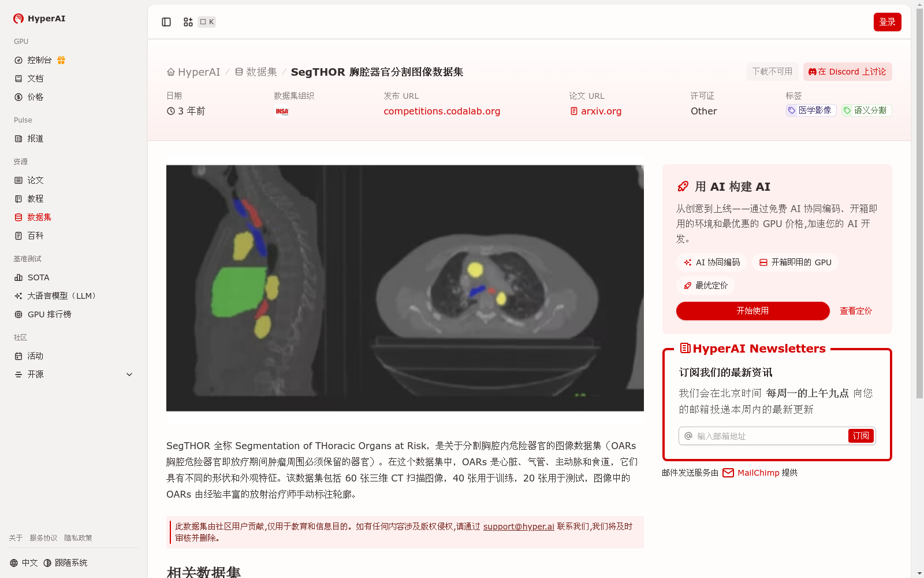Open the command search grid icon
Viewport: 924px width, 578px height.
tap(188, 22)
